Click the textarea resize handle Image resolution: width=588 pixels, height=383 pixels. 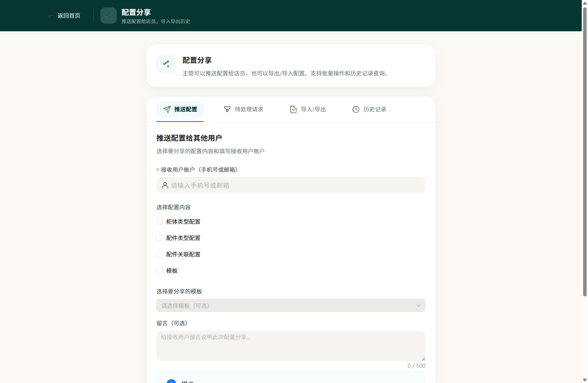click(423, 359)
